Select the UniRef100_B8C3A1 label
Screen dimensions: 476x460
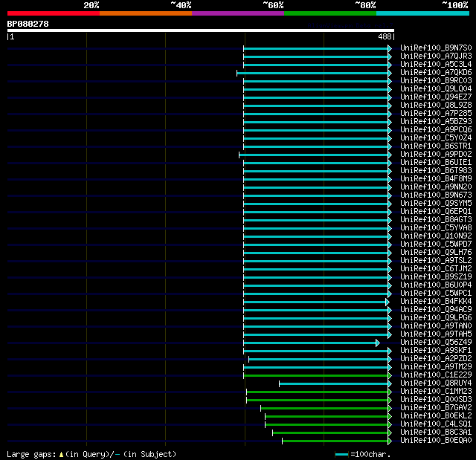click(x=436, y=433)
